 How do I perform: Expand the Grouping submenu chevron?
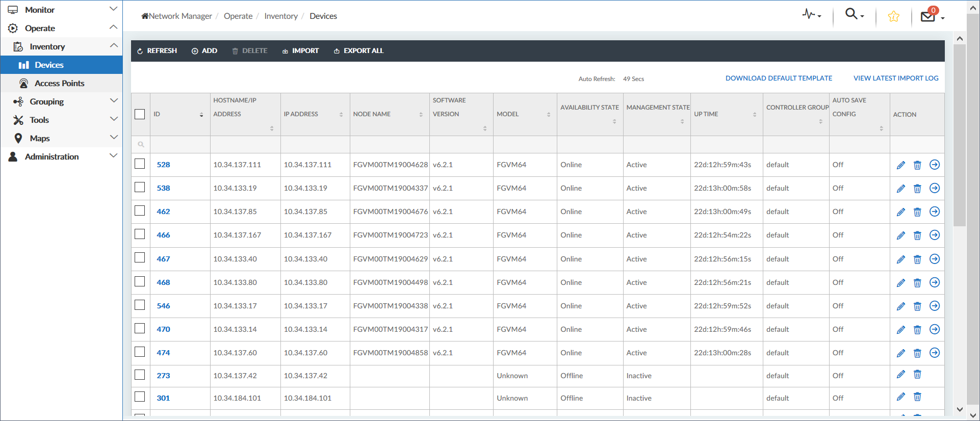114,100
